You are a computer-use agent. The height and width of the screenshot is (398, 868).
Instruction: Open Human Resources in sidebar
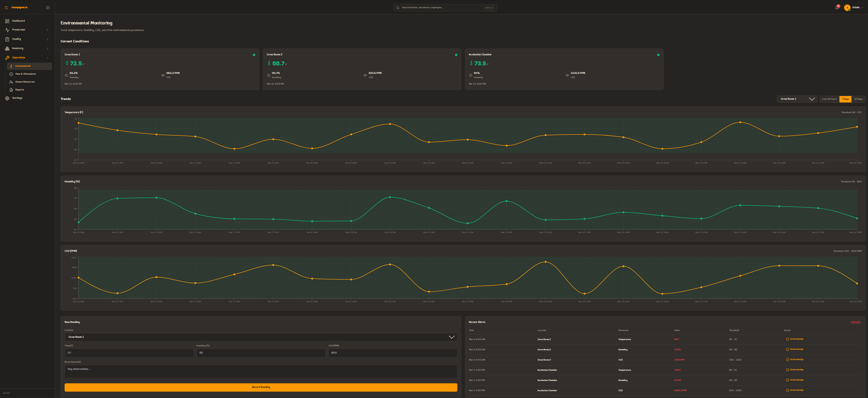[x=25, y=82]
